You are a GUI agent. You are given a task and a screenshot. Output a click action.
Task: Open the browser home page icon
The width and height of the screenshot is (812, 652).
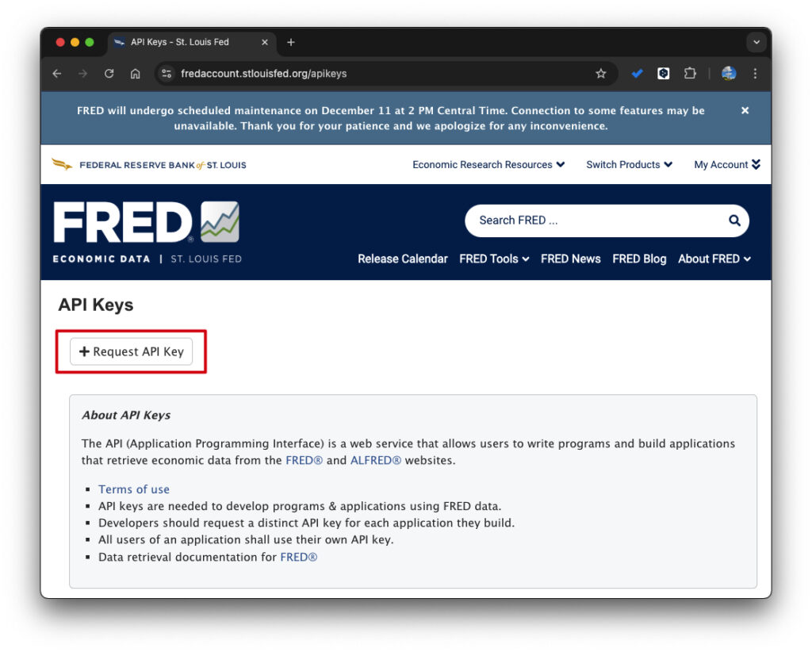point(135,74)
